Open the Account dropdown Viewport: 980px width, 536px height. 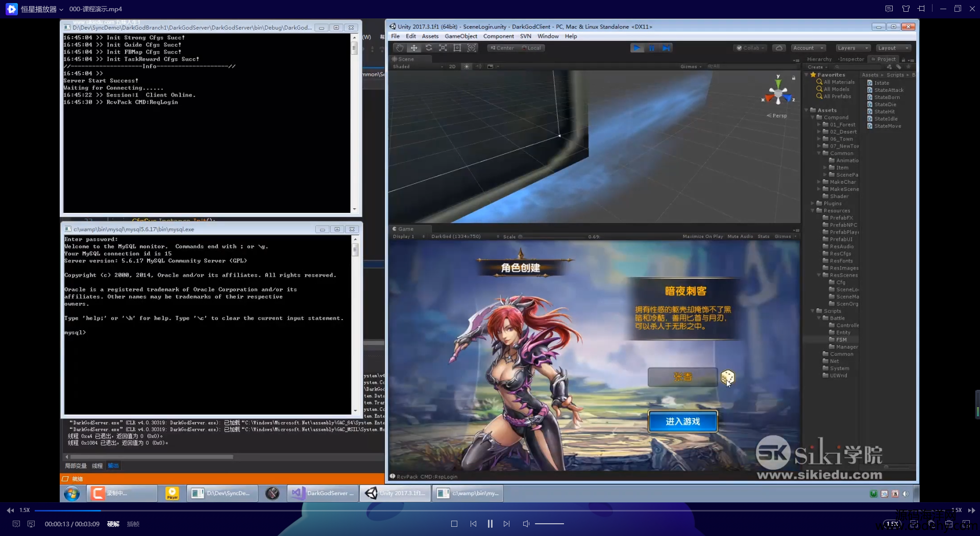pyautogui.click(x=808, y=48)
